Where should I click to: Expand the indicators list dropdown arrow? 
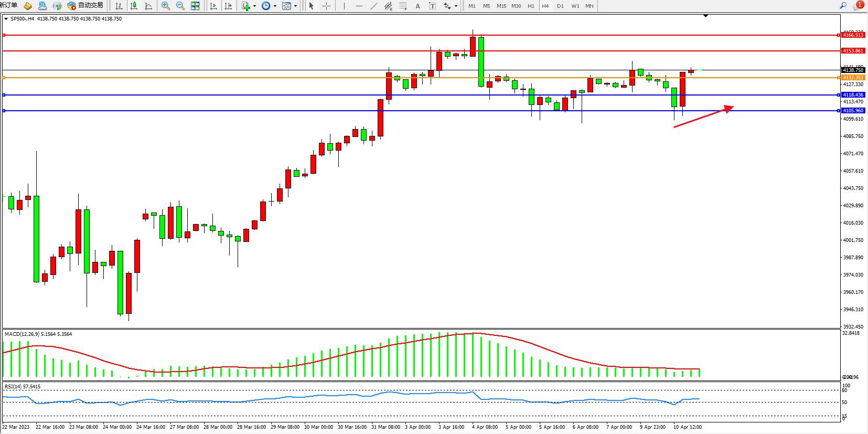click(x=254, y=6)
